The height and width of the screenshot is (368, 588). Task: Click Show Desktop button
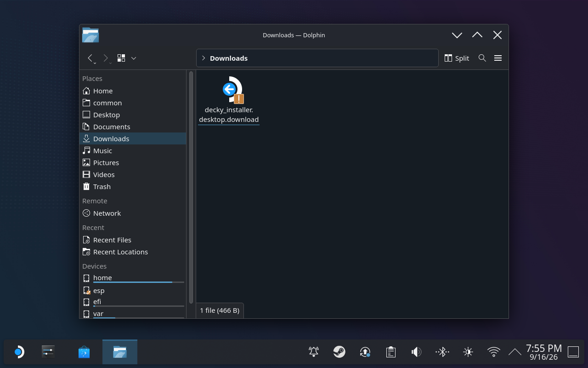pos(573,352)
